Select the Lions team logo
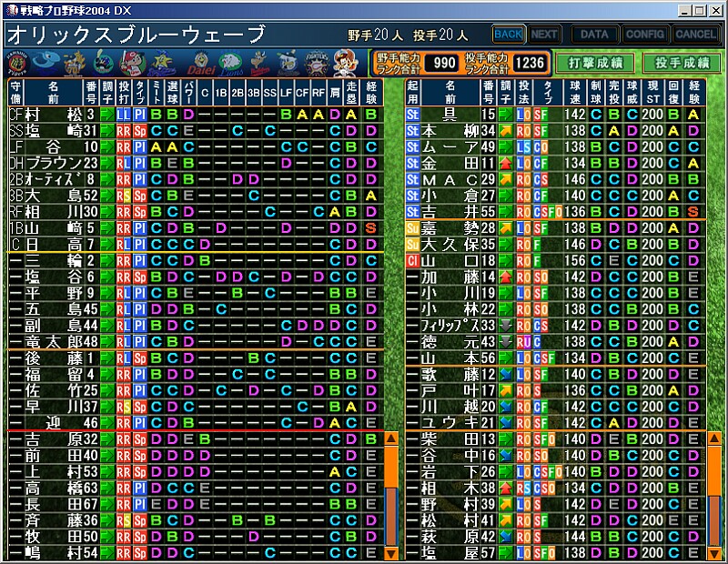 click(231, 63)
